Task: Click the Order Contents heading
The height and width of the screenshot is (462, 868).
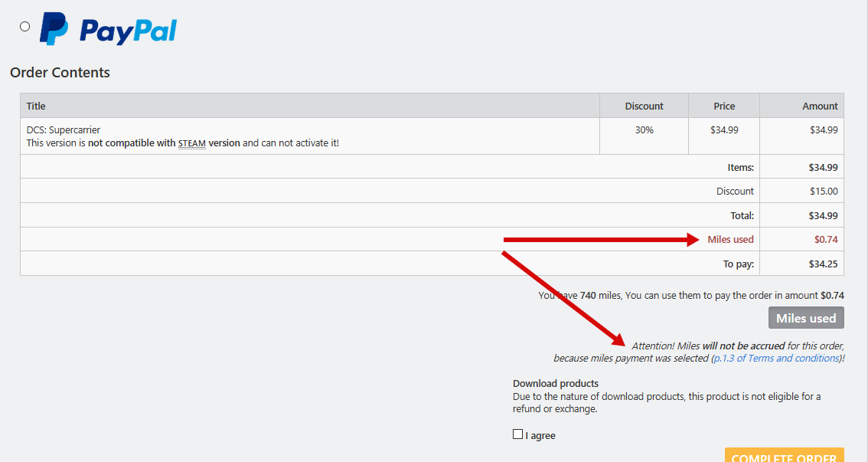Action: [60, 73]
